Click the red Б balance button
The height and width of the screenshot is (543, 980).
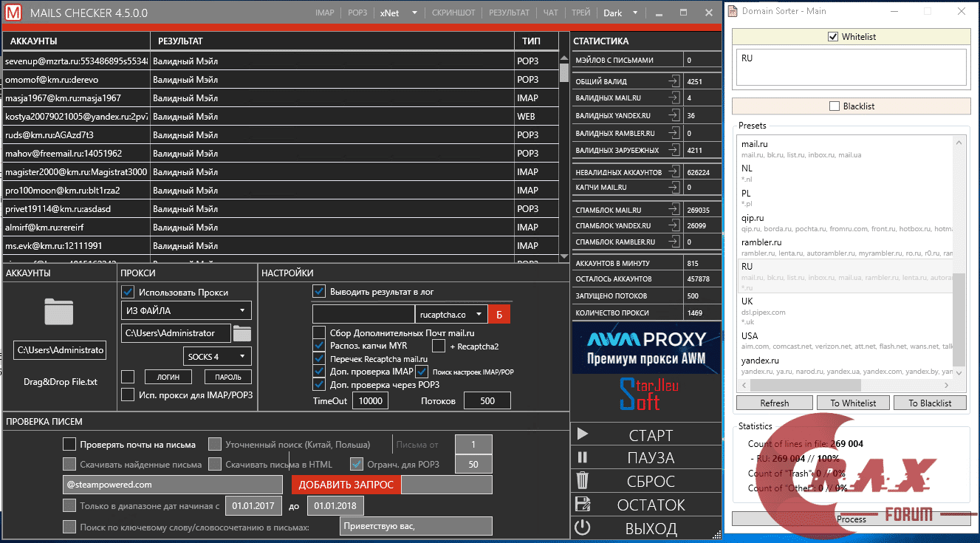[498, 314]
